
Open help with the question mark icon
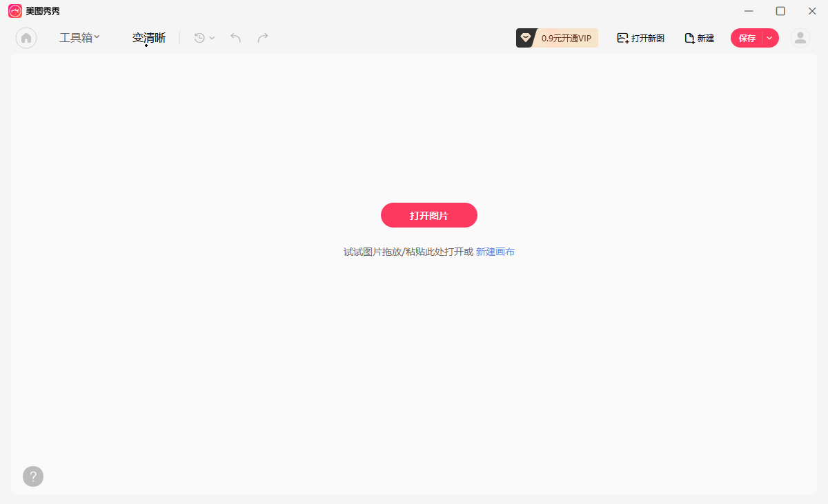click(33, 476)
